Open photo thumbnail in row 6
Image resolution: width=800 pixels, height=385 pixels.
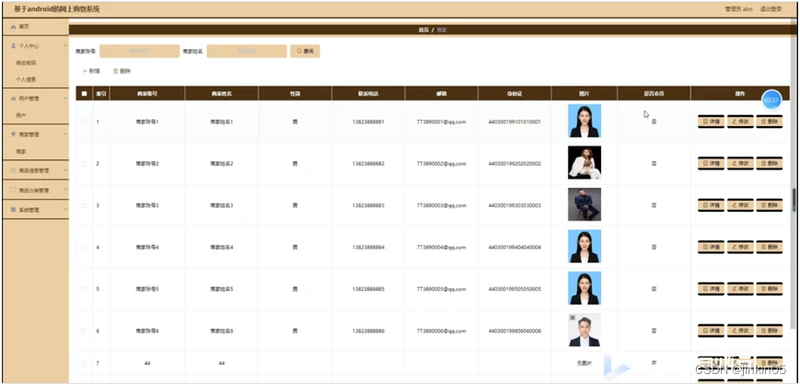[584, 330]
